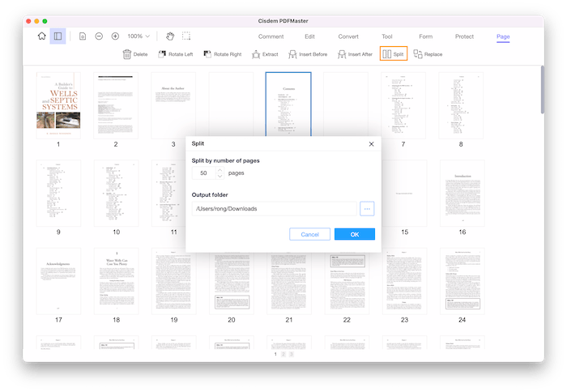Image resolution: width=567 pixels, height=392 pixels.
Task: Select page 5 Contents thumbnail
Action: 288,104
